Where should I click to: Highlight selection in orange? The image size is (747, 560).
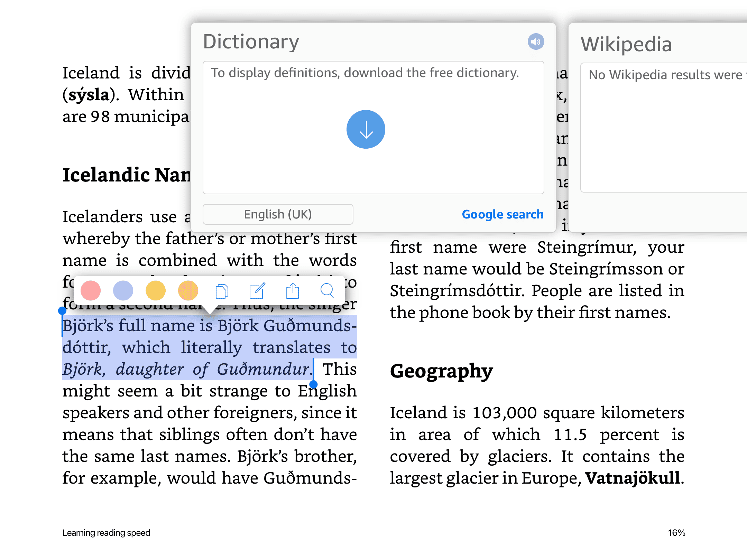188,291
